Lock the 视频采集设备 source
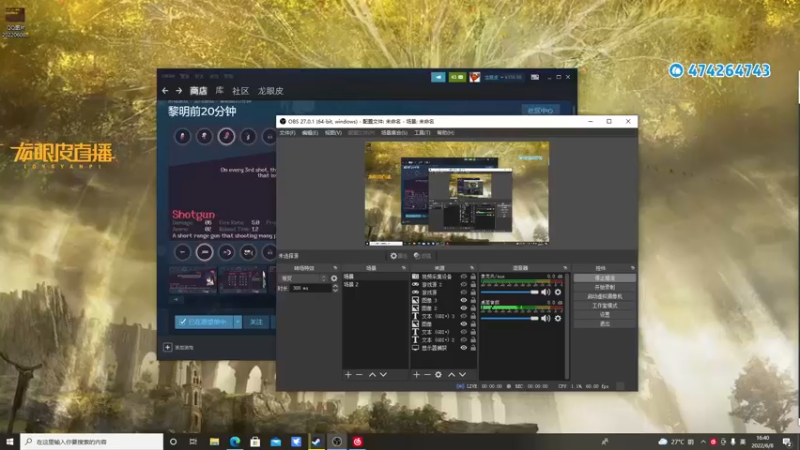 pos(473,277)
